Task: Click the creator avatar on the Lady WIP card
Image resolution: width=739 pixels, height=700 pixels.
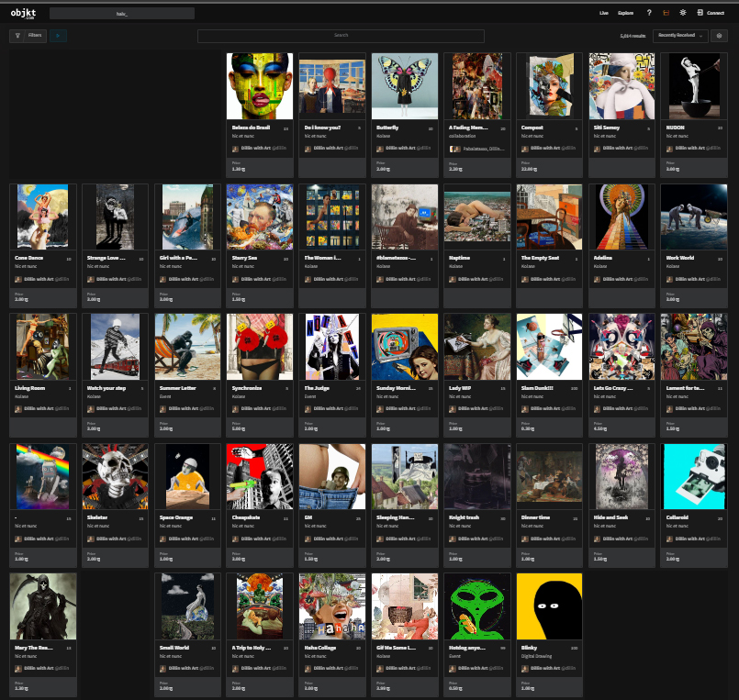Action: [452, 409]
